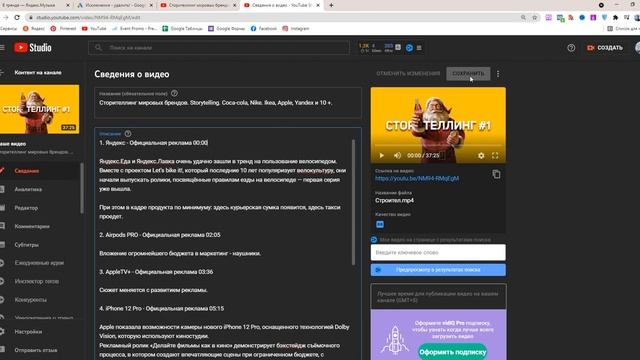The height and width of the screenshot is (360, 640).
Task: Click ОТМЕНИТЬ ИЗМЕНЕНИЯ button
Action: coord(408,73)
